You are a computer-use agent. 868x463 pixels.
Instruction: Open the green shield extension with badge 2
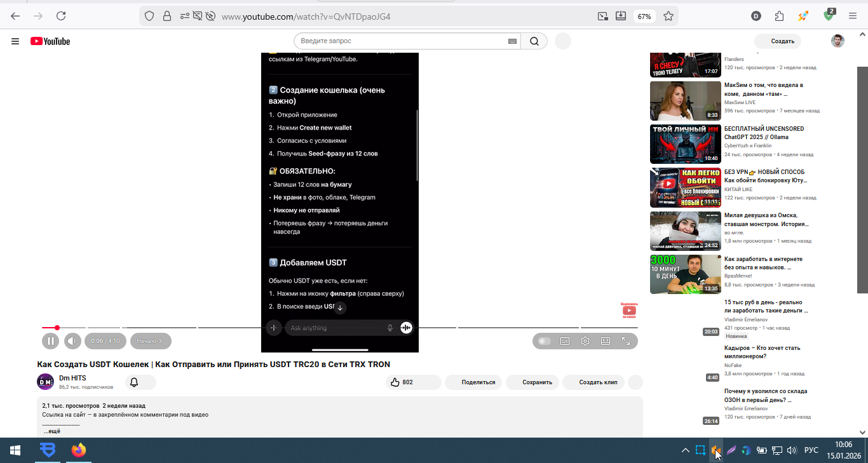coord(829,15)
